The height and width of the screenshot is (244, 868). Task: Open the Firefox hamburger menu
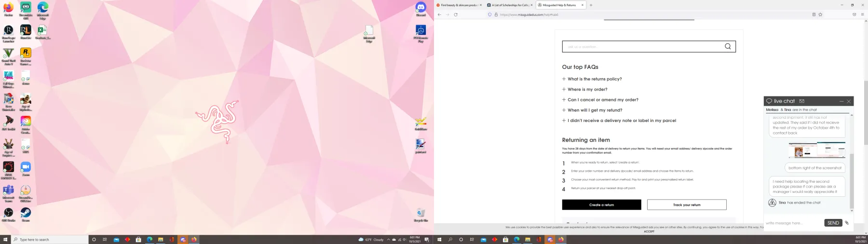[x=863, y=14]
